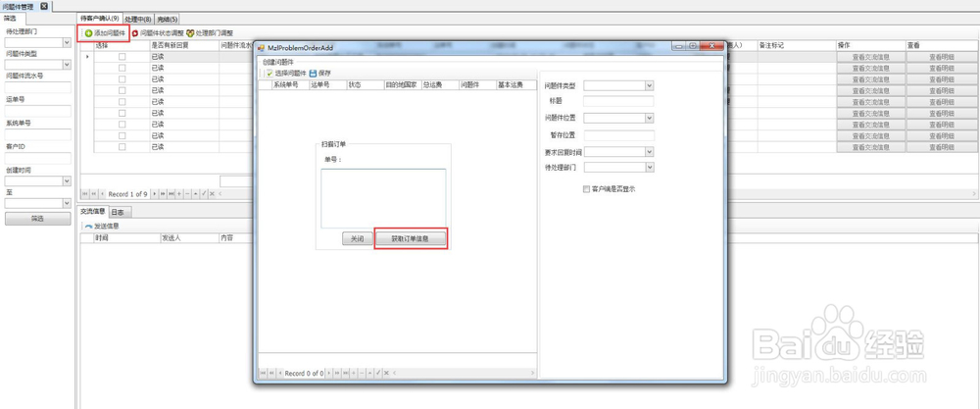Open 问题件状态调整 in the main toolbar
This screenshot has height=409, width=980.
[x=158, y=32]
